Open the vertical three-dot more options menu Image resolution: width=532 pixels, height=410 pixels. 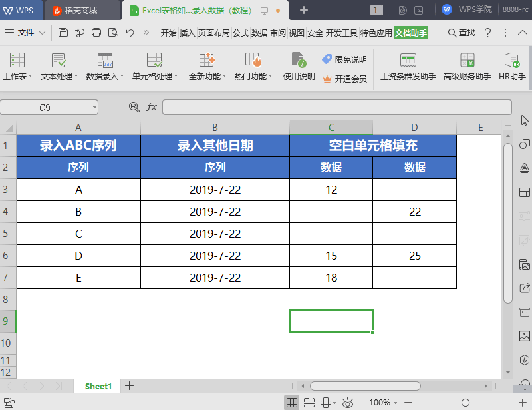[505, 33]
